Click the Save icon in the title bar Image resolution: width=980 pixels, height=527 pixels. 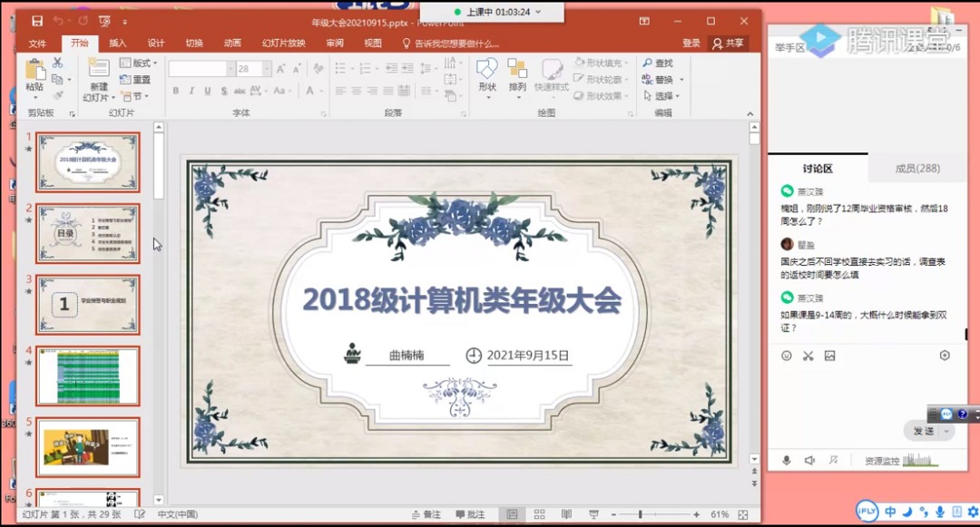[37, 21]
